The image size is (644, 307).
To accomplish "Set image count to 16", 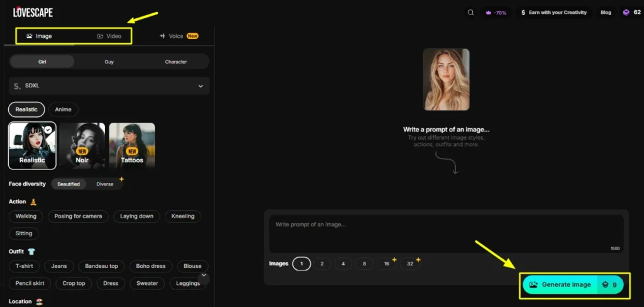I will click(387, 264).
